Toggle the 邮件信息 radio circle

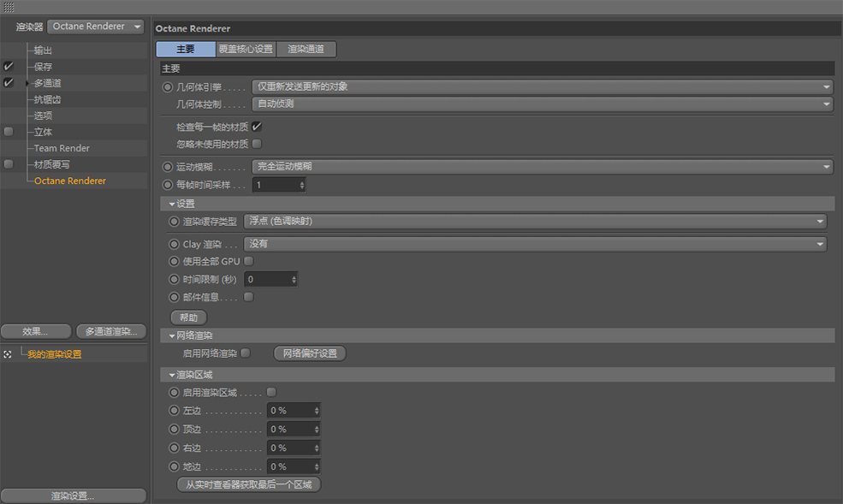click(x=175, y=297)
